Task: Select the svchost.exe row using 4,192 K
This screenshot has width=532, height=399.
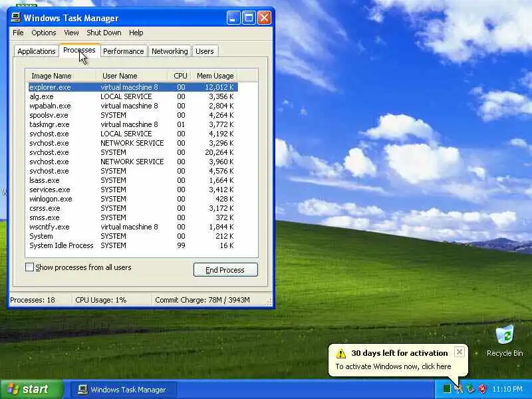Action: [x=133, y=134]
